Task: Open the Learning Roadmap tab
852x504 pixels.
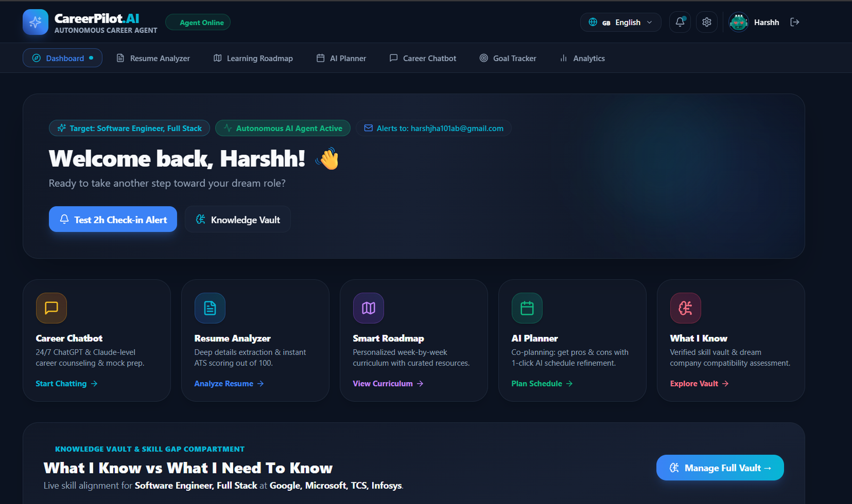Action: click(253, 58)
